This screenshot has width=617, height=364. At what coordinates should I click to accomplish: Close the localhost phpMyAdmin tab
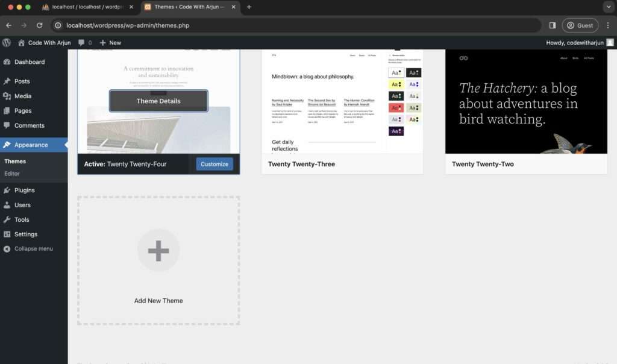[x=131, y=7]
